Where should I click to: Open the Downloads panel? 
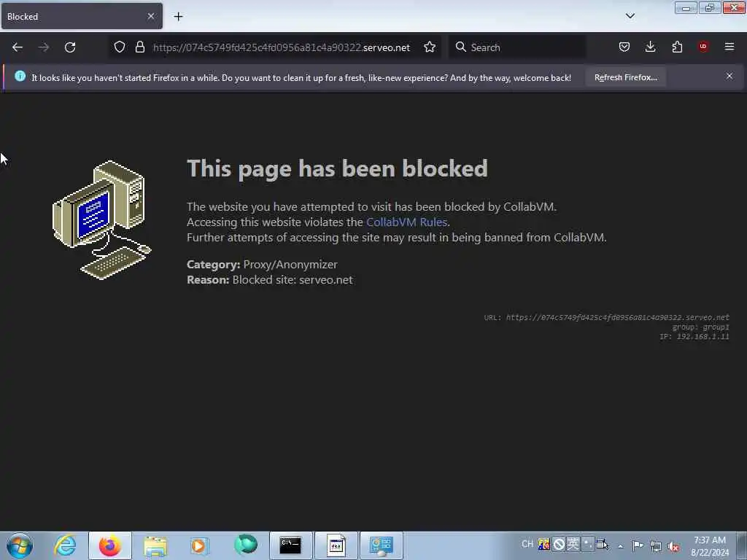[650, 47]
